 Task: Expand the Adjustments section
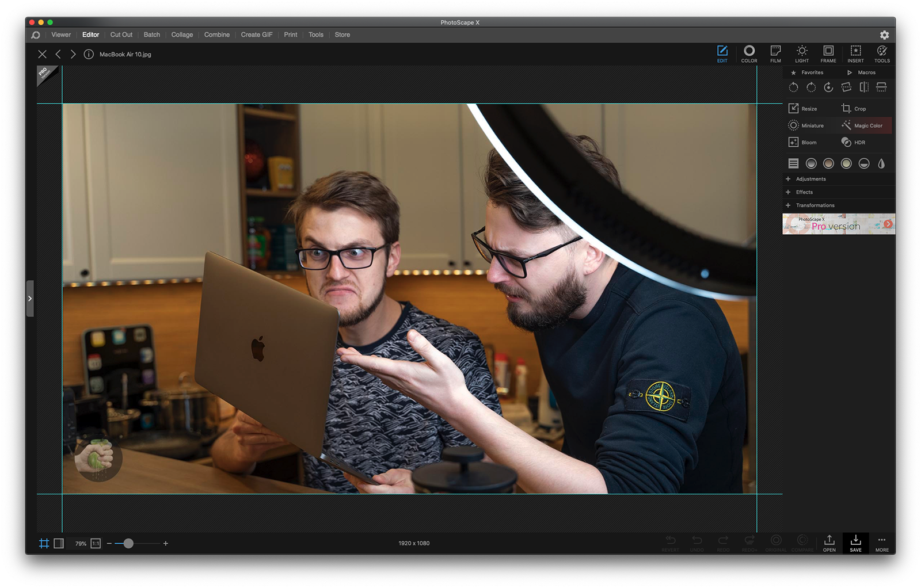tap(810, 179)
